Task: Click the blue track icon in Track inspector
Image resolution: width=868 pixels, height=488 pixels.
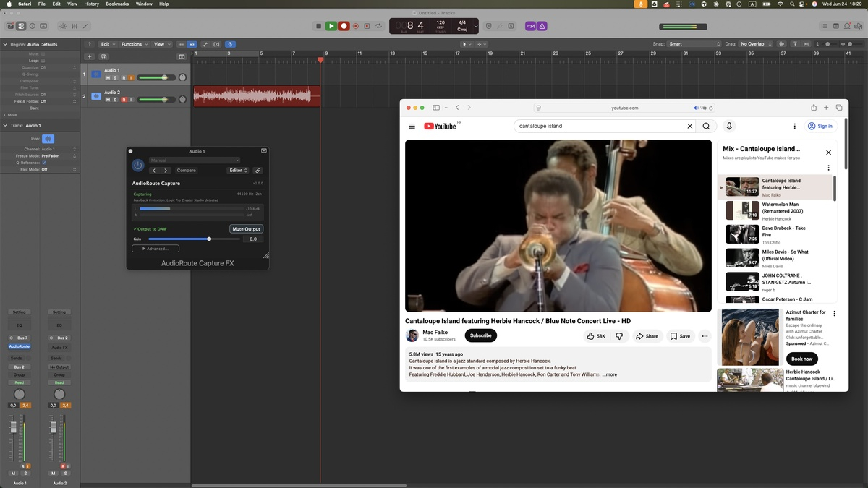Action: click(48, 138)
